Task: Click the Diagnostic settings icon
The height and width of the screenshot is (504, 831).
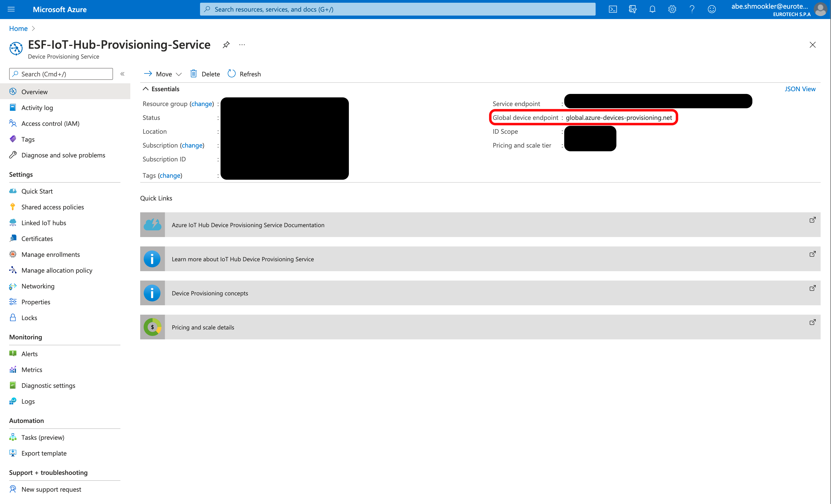Action: coord(13,385)
